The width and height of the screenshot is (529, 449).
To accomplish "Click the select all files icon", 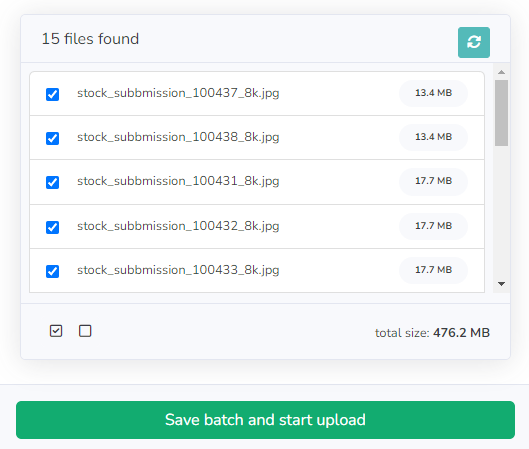I will tap(56, 331).
